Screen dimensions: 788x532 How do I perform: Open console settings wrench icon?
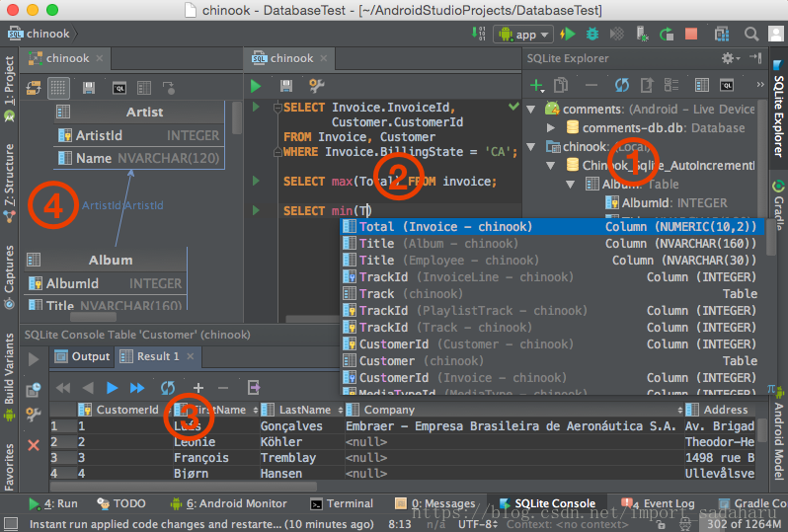pyautogui.click(x=317, y=86)
